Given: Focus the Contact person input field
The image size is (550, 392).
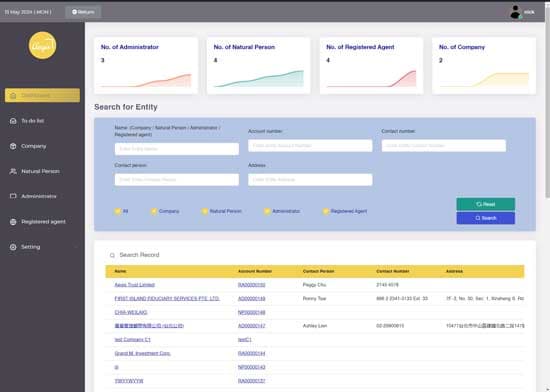Looking at the screenshot, I should 177,180.
